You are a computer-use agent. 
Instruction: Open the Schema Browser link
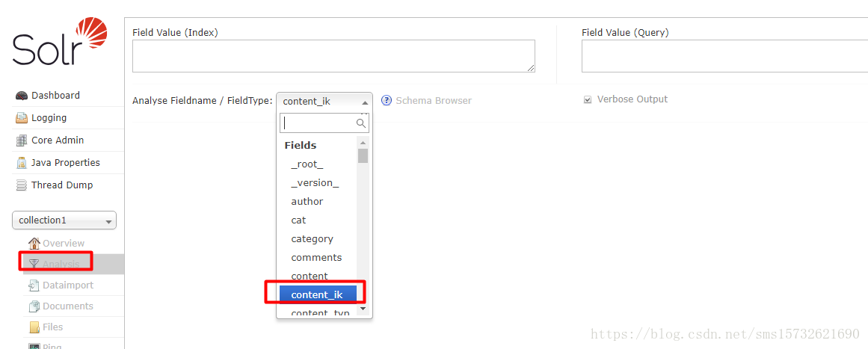pyautogui.click(x=434, y=101)
